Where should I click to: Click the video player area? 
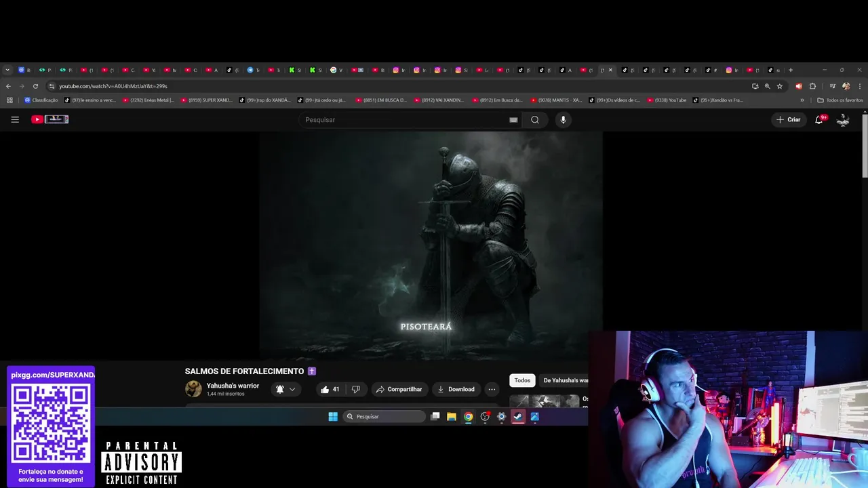click(x=431, y=245)
